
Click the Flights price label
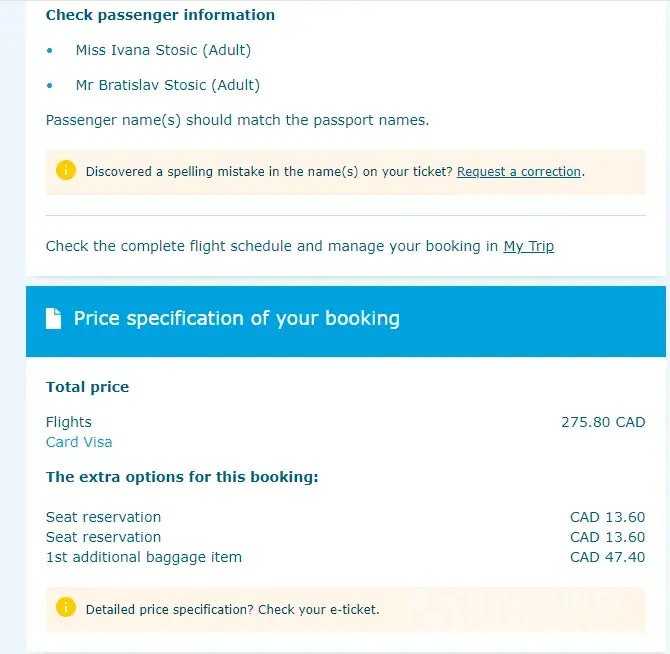point(69,422)
